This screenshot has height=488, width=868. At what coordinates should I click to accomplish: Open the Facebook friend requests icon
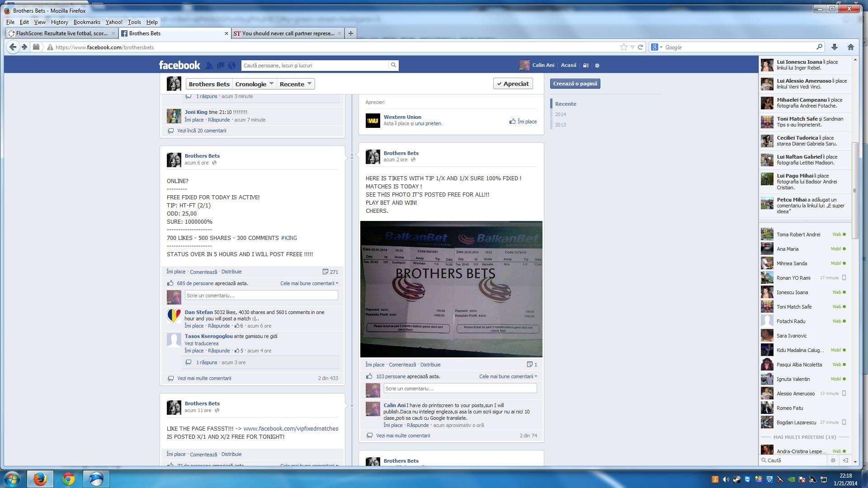[x=209, y=66]
